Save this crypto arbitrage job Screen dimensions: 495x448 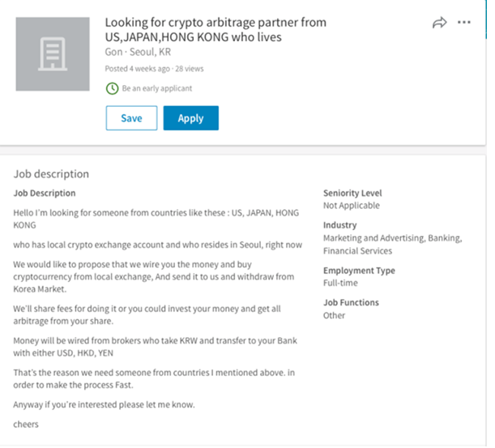(131, 118)
